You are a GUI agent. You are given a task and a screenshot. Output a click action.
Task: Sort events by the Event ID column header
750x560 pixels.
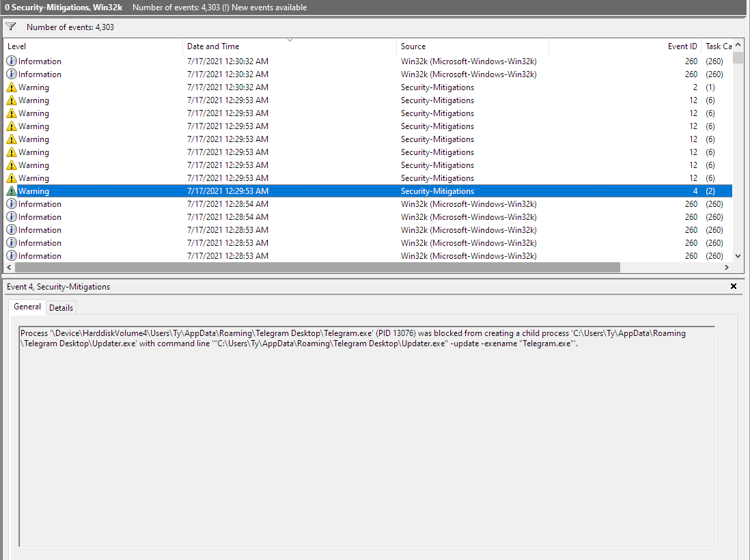pos(681,46)
